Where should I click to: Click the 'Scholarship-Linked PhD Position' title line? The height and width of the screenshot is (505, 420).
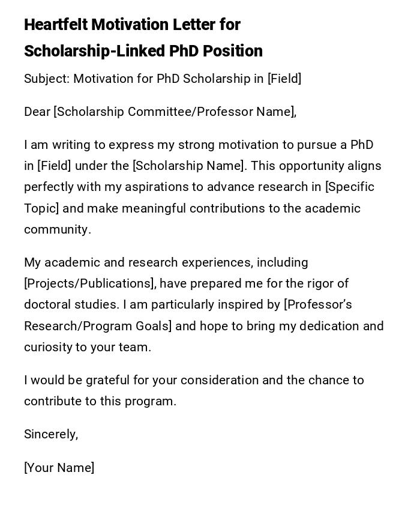(143, 51)
